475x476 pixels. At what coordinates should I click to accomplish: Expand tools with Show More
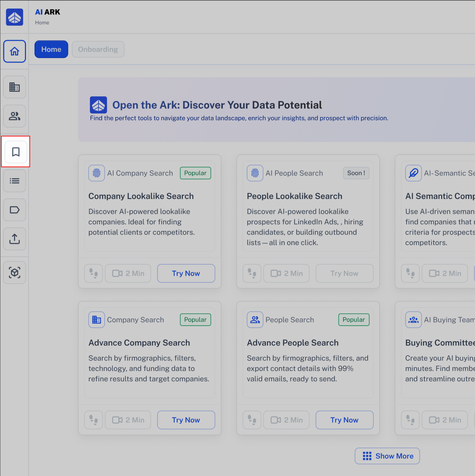tap(387, 456)
